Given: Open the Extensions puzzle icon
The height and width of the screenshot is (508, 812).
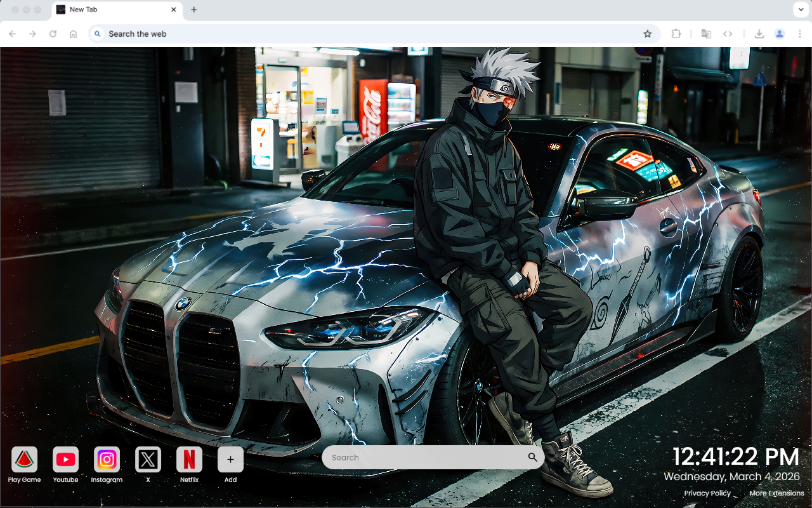Looking at the screenshot, I should click(676, 34).
